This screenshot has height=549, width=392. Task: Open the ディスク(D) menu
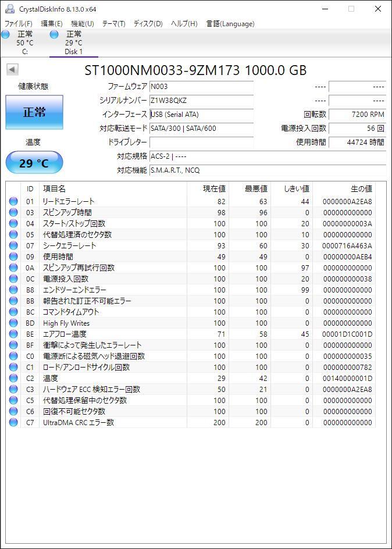(148, 24)
